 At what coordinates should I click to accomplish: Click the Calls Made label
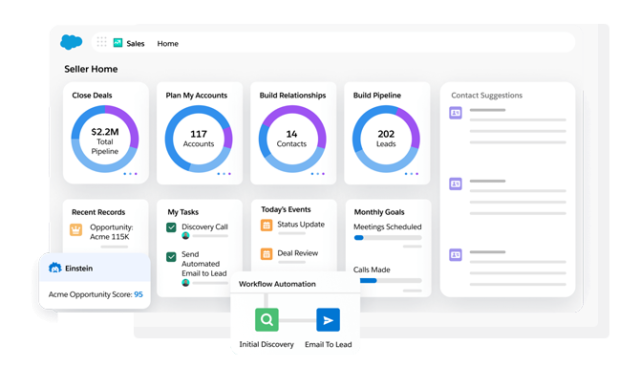[372, 270]
